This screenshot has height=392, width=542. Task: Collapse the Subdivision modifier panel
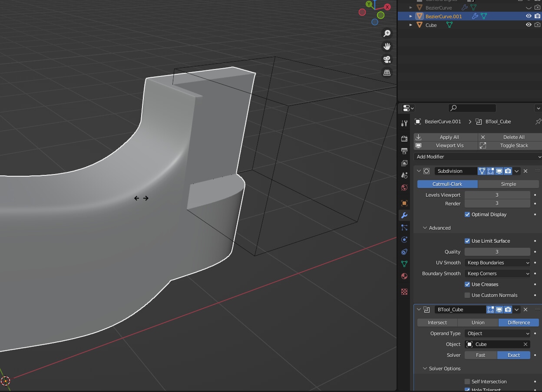coord(419,171)
